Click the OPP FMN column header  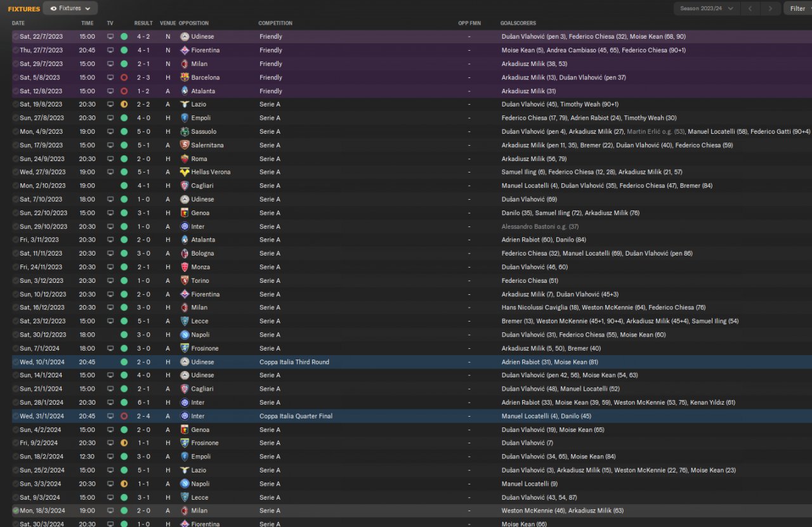[469, 23]
